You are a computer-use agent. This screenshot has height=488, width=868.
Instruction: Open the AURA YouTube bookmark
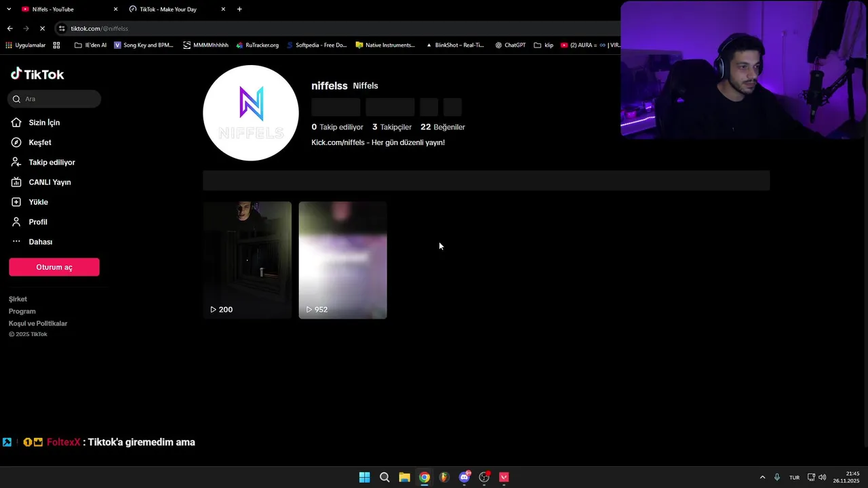590,45
